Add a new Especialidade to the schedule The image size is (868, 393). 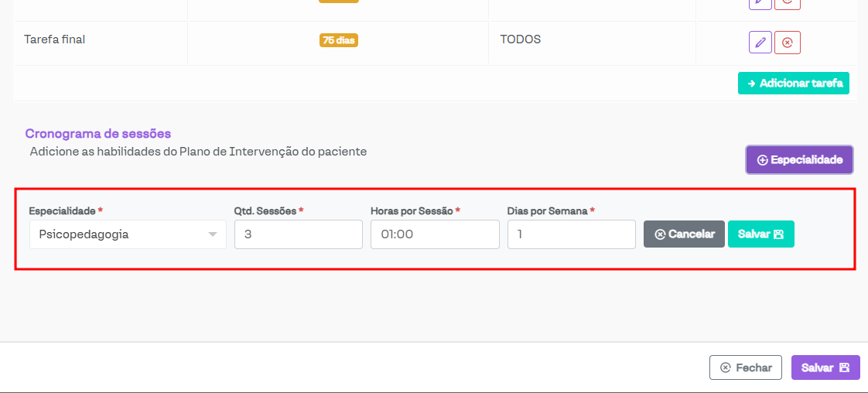(799, 160)
